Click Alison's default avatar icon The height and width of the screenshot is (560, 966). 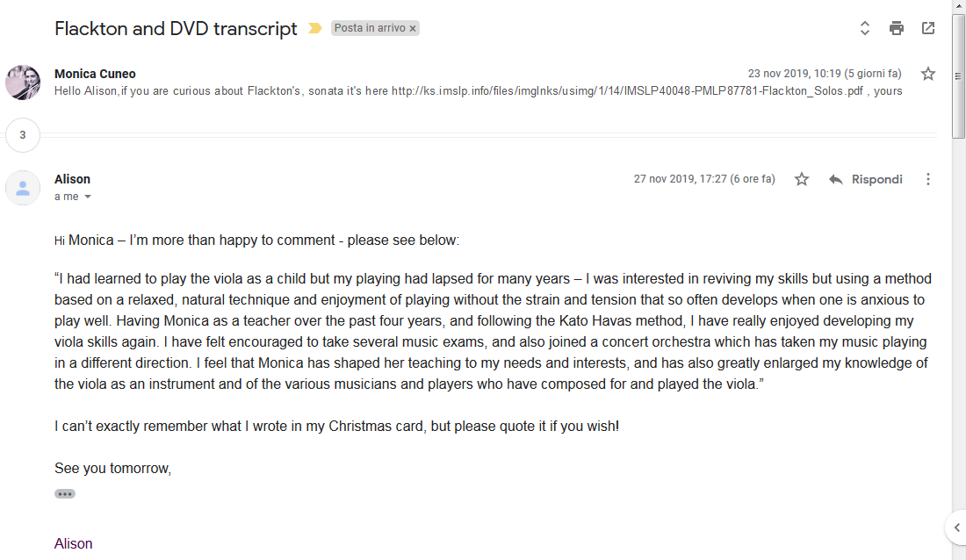23,187
